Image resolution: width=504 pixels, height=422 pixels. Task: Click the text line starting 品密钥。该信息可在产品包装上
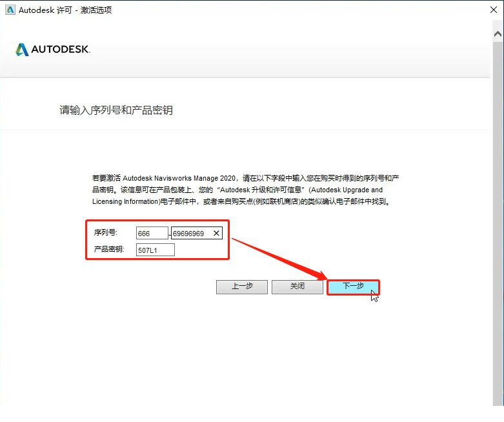[x=237, y=190]
